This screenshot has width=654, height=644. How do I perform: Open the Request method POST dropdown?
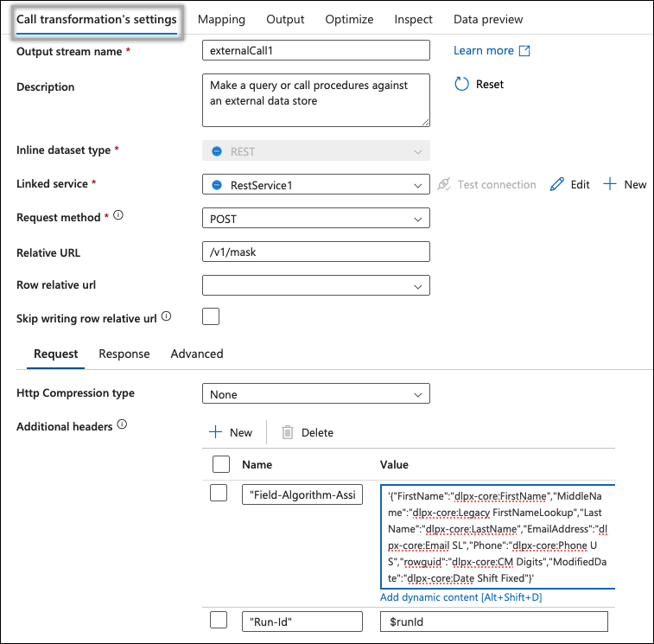point(315,217)
